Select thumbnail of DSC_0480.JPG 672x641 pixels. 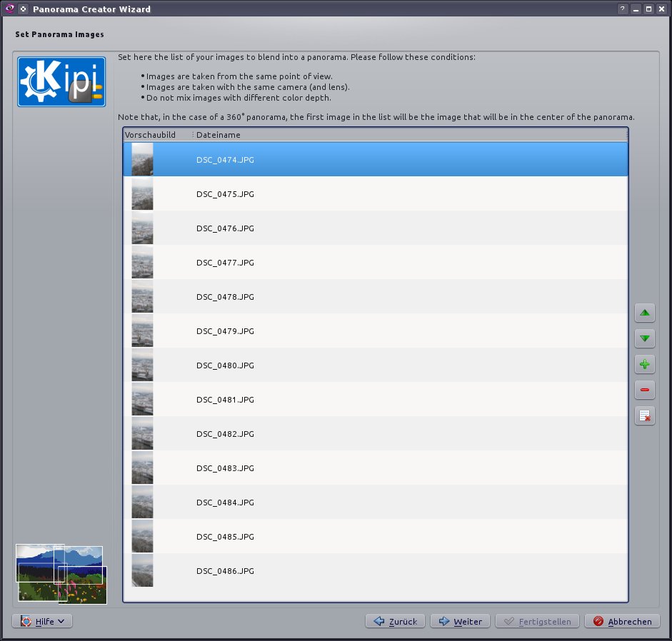pos(142,365)
